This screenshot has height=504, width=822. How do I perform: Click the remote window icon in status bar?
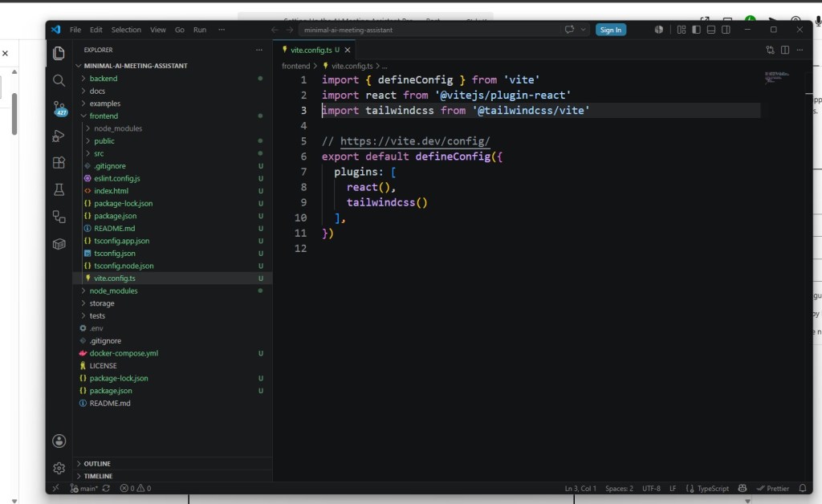55,488
